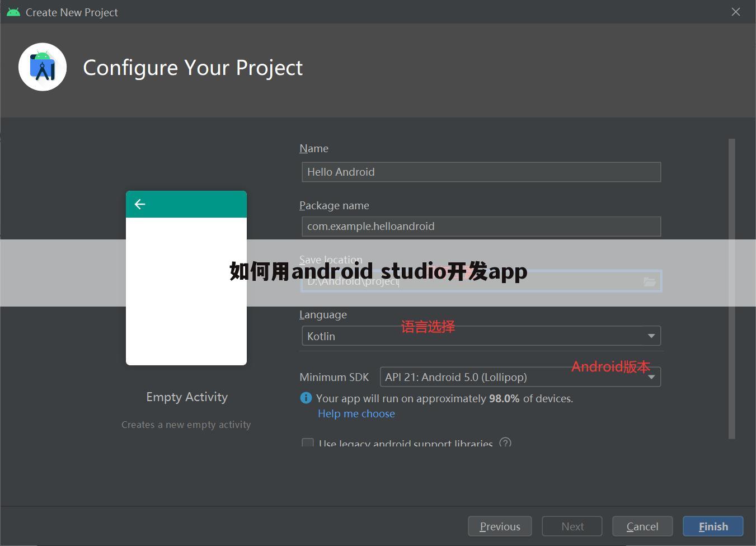This screenshot has width=756, height=546.
Task: Go back with the Previous button
Action: pyautogui.click(x=500, y=526)
